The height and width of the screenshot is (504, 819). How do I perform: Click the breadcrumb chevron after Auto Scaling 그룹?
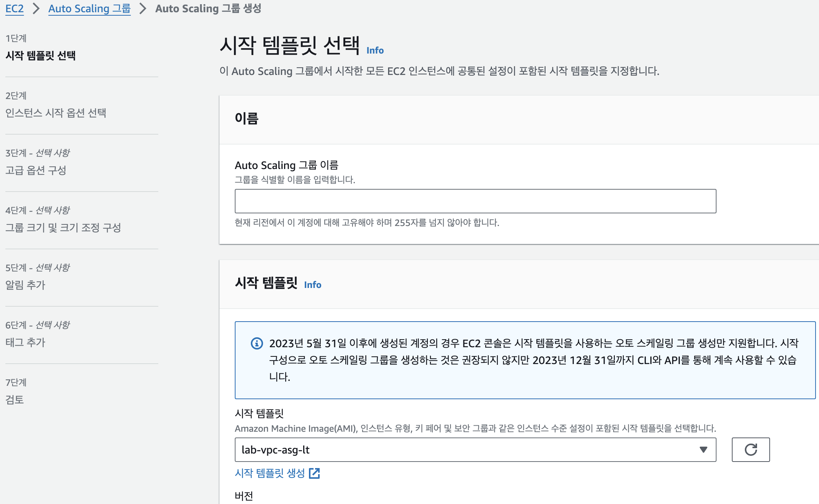pyautogui.click(x=143, y=8)
